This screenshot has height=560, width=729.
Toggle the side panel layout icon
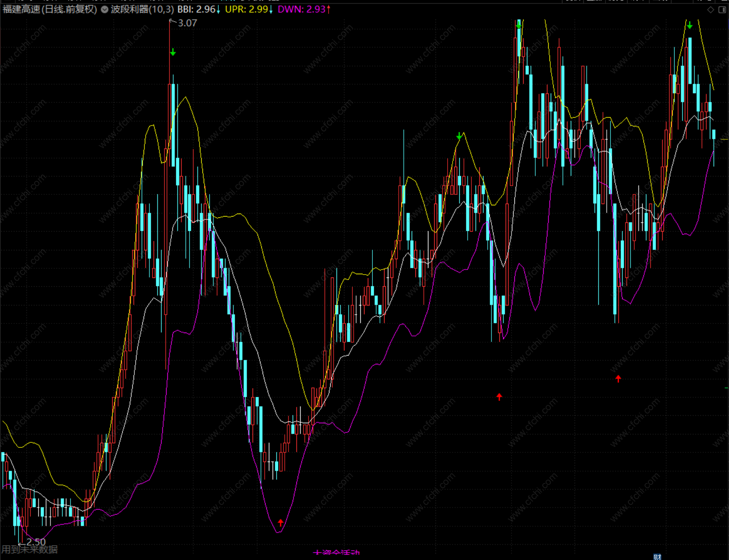pyautogui.click(x=722, y=10)
